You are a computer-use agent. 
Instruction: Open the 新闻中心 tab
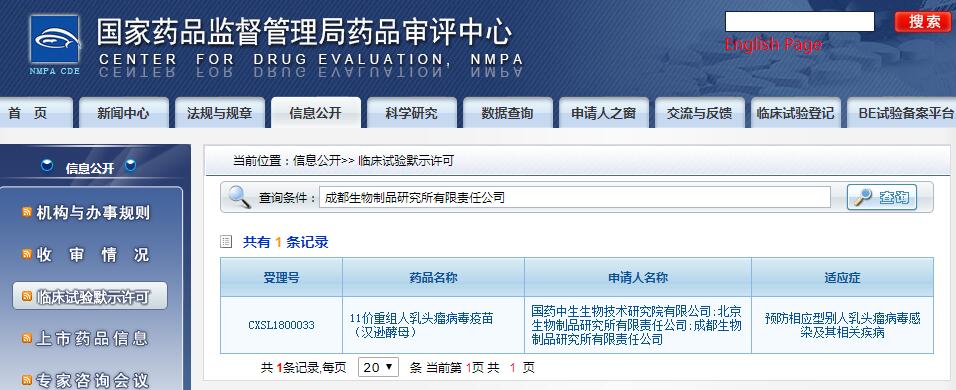click(124, 113)
